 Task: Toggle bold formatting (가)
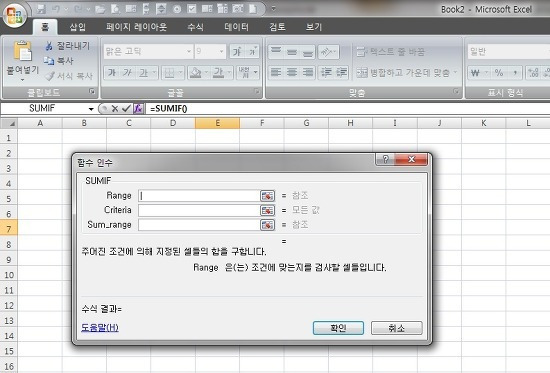pos(112,73)
